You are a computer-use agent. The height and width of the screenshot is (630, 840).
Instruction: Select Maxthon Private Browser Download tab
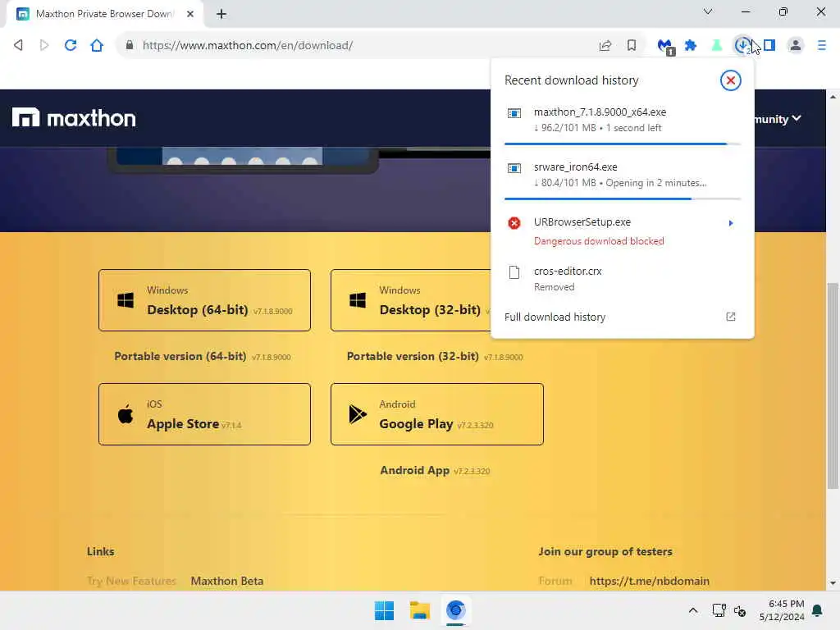[105, 14]
